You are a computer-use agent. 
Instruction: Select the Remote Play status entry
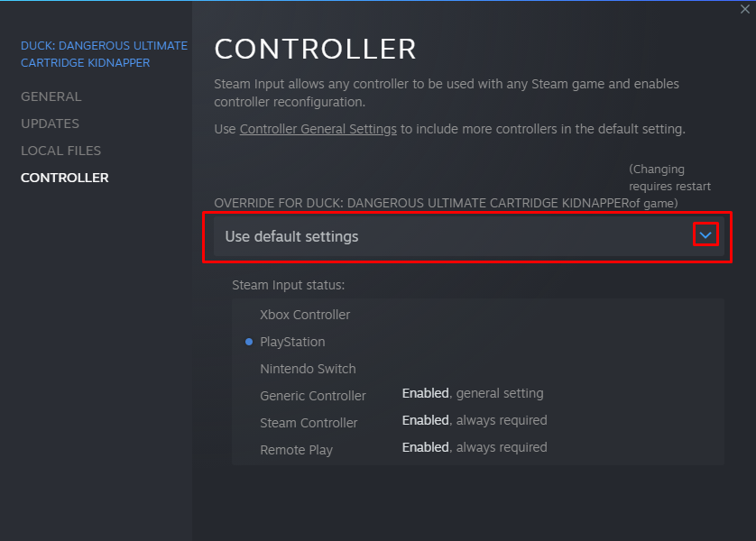[296, 450]
